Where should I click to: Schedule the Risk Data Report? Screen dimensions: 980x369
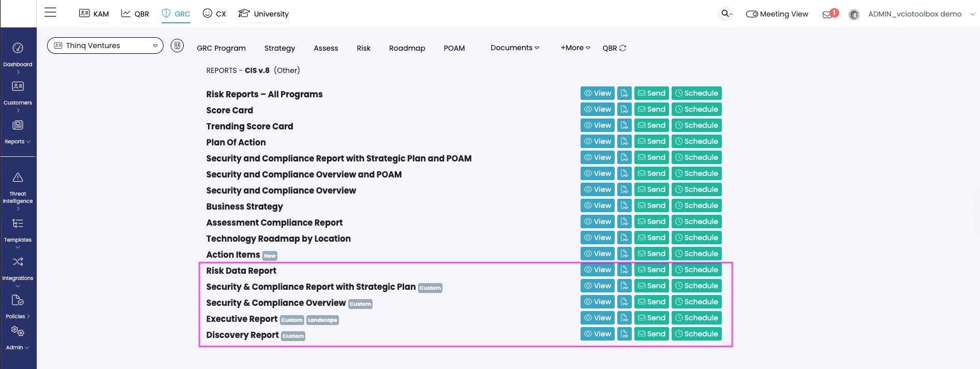696,270
